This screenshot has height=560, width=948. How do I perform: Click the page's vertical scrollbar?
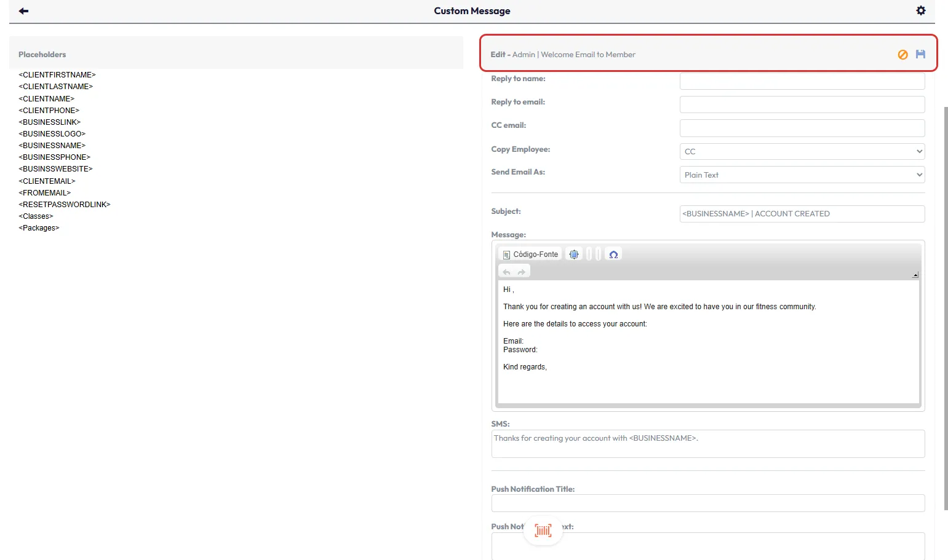(946, 307)
